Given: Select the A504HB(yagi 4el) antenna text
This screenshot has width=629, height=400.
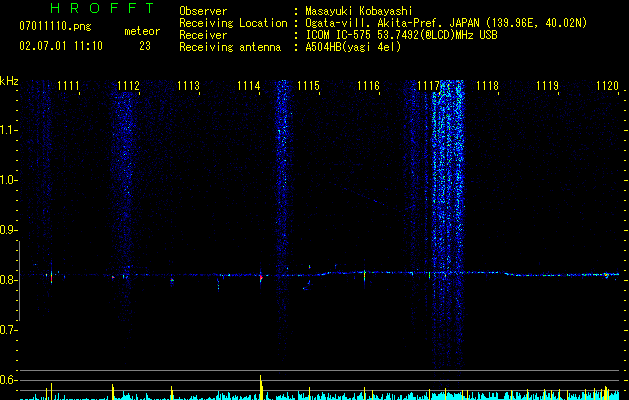Looking at the screenshot, I should click(353, 47).
